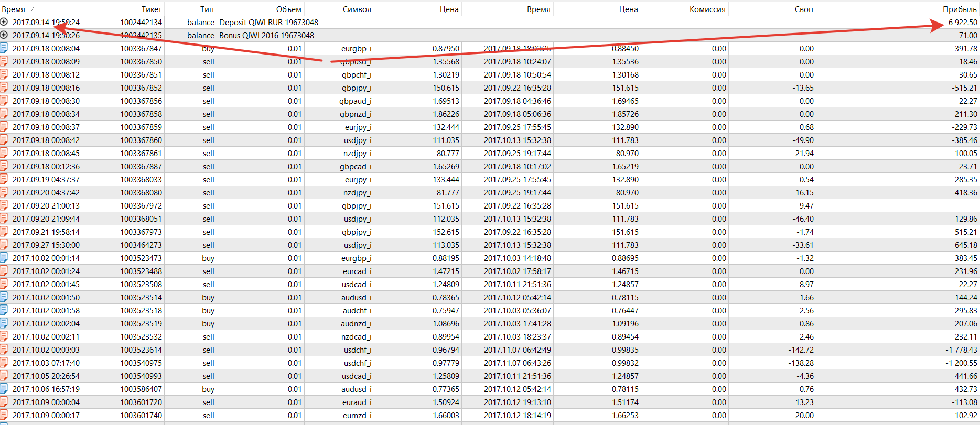Click the sell order icon for ticket 1003367858
The width and height of the screenshot is (980, 425).
[4, 114]
